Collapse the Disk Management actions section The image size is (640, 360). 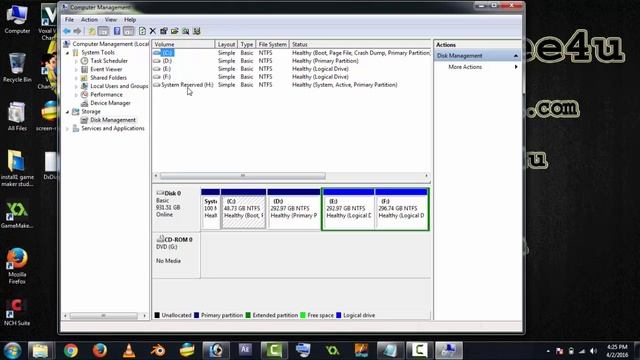point(516,56)
